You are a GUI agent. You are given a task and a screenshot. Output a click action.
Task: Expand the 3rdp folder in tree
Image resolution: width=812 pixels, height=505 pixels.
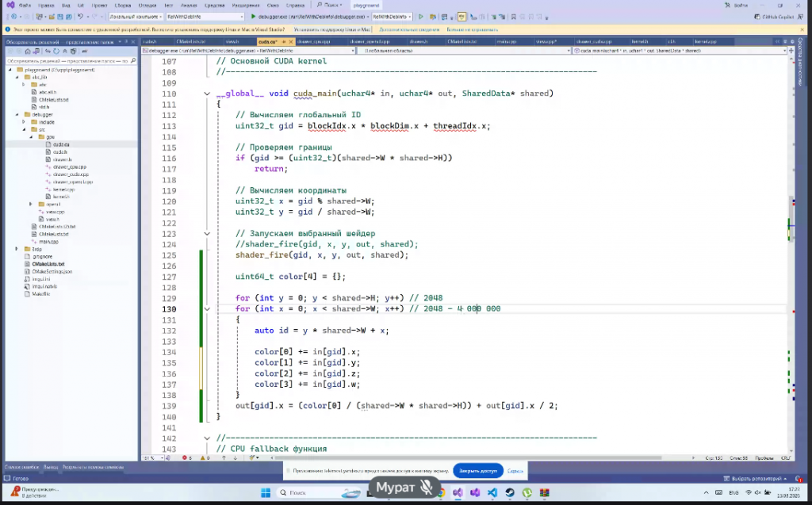coord(16,249)
